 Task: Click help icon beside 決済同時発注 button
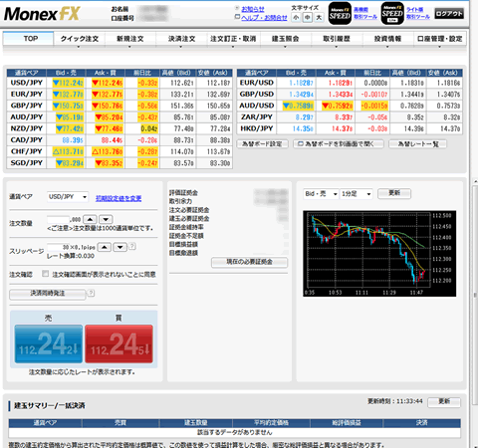click(x=91, y=293)
